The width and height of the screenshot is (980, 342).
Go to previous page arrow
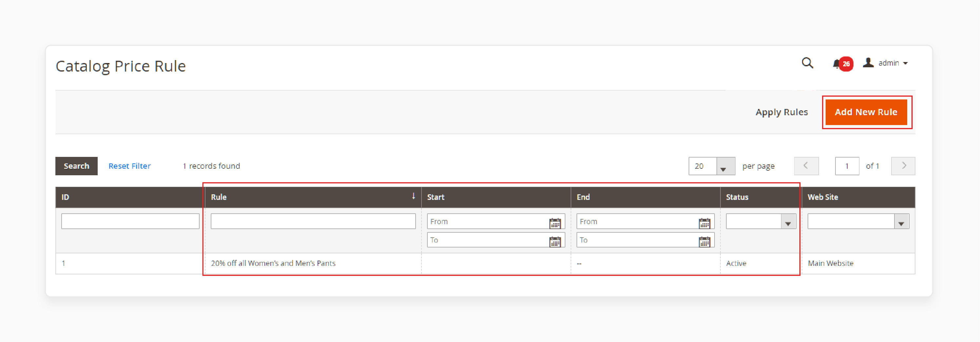pyautogui.click(x=806, y=166)
